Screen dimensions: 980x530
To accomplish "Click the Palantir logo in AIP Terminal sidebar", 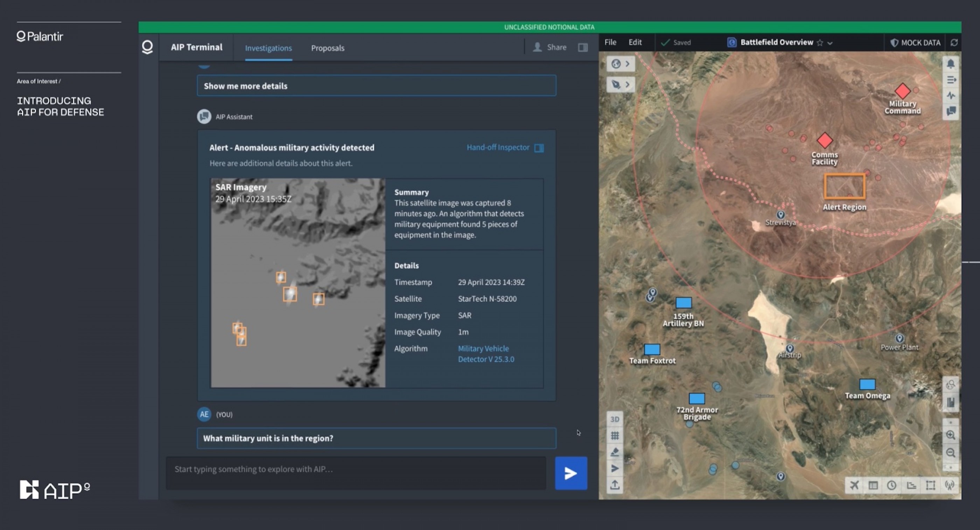I will click(x=147, y=47).
